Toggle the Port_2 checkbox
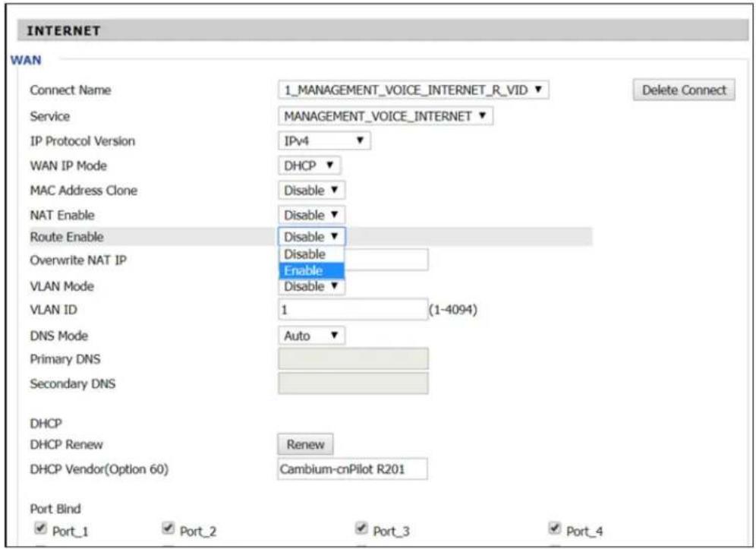This screenshot has height=549, width=756. pyautogui.click(x=169, y=528)
